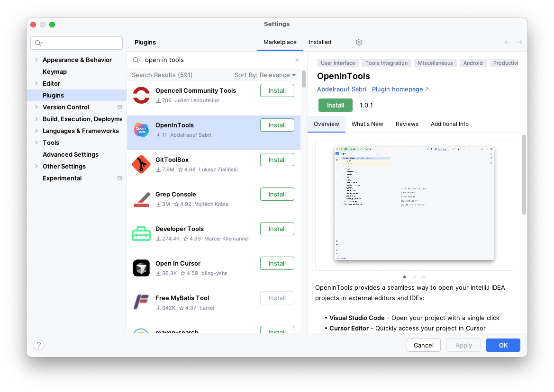
Task: Click the Opencell Community Tools plugin icon
Action: coord(141,95)
